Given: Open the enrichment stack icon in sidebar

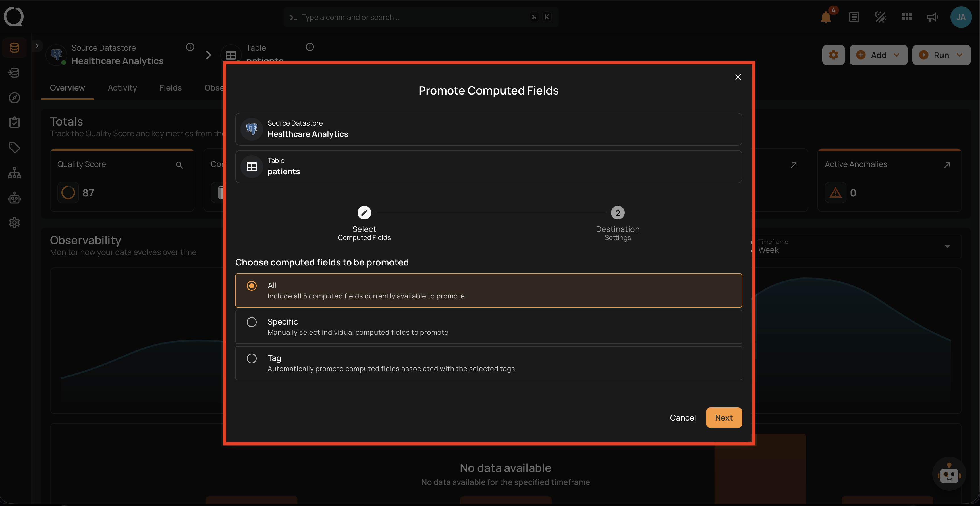Looking at the screenshot, I should coord(14,73).
